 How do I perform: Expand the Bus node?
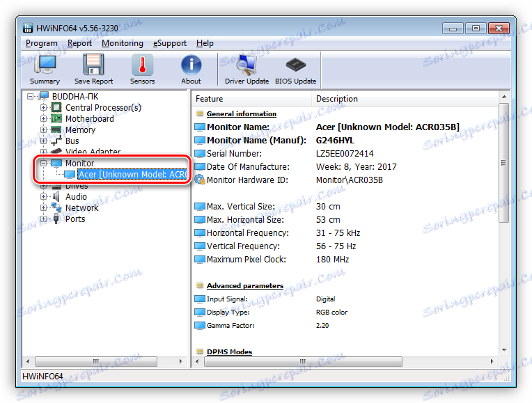click(43, 141)
